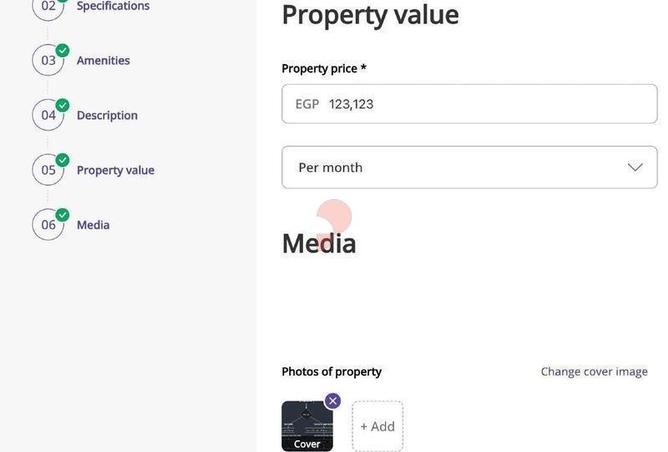Click the green checkmark on Amenities step
The width and height of the screenshot is (668, 452).
click(63, 50)
